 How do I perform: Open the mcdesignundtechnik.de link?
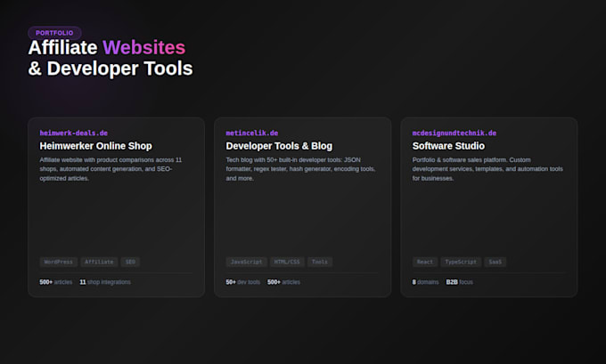[454, 133]
